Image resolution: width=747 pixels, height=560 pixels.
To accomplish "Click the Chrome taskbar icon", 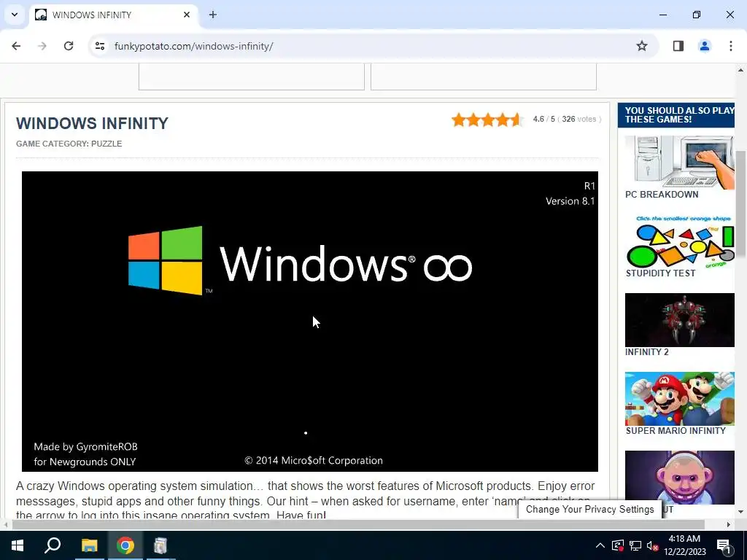I will (125, 545).
